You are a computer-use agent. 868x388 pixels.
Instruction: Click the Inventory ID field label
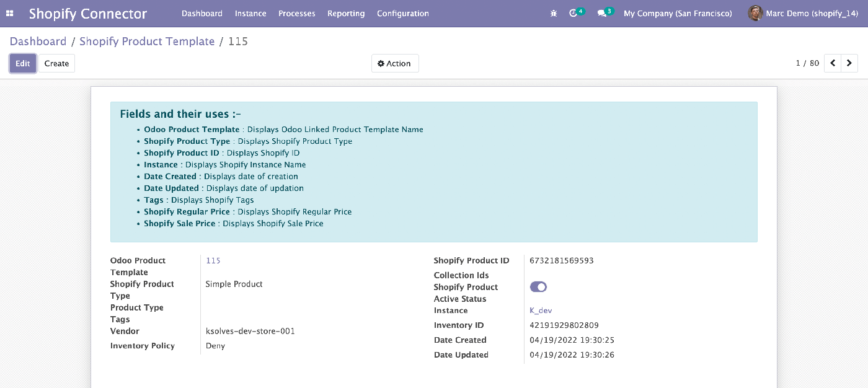click(x=459, y=325)
